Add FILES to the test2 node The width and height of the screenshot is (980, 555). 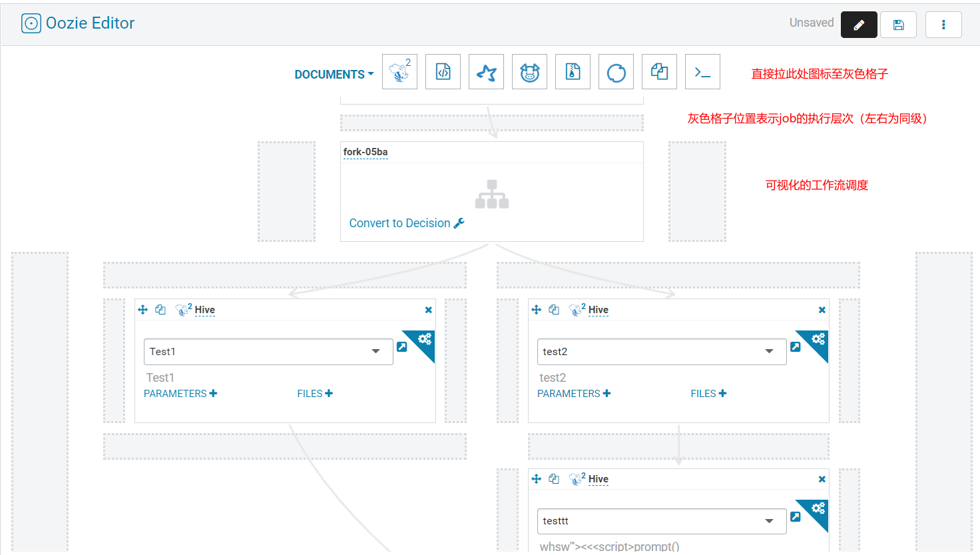tap(708, 394)
